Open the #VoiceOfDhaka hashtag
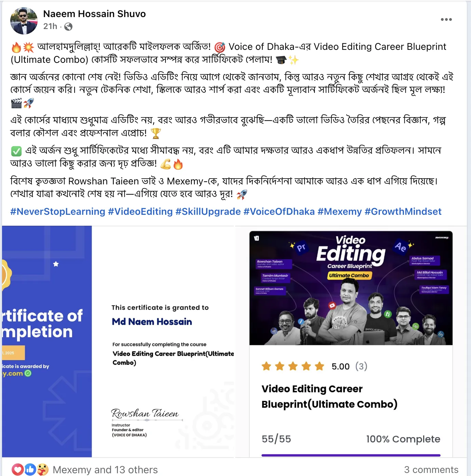471x476 pixels. click(x=279, y=212)
